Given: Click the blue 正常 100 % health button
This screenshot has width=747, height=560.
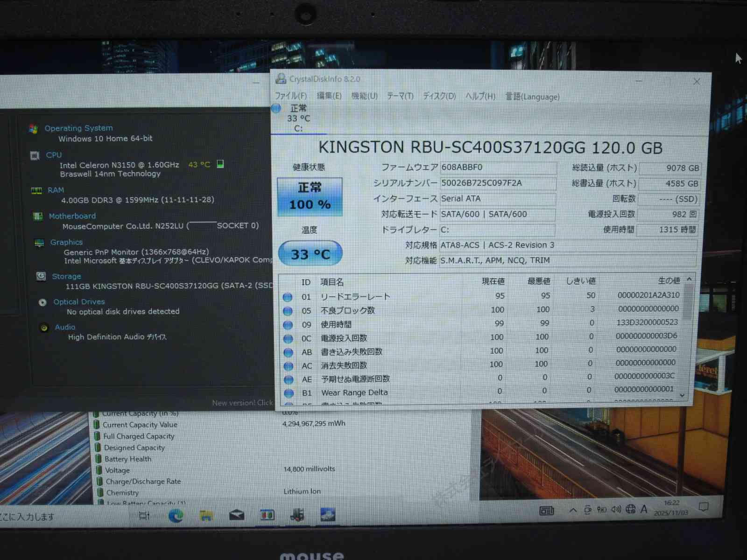Looking at the screenshot, I should (x=310, y=197).
